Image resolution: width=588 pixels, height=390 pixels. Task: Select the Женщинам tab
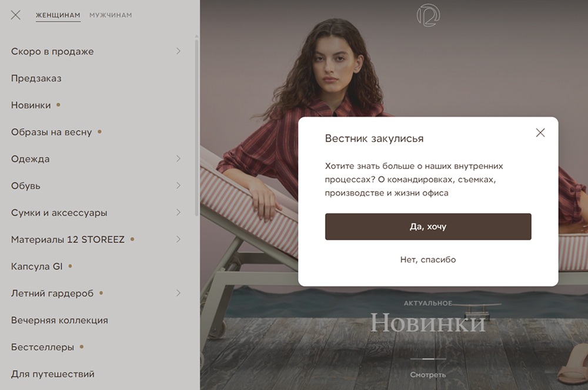coord(58,15)
